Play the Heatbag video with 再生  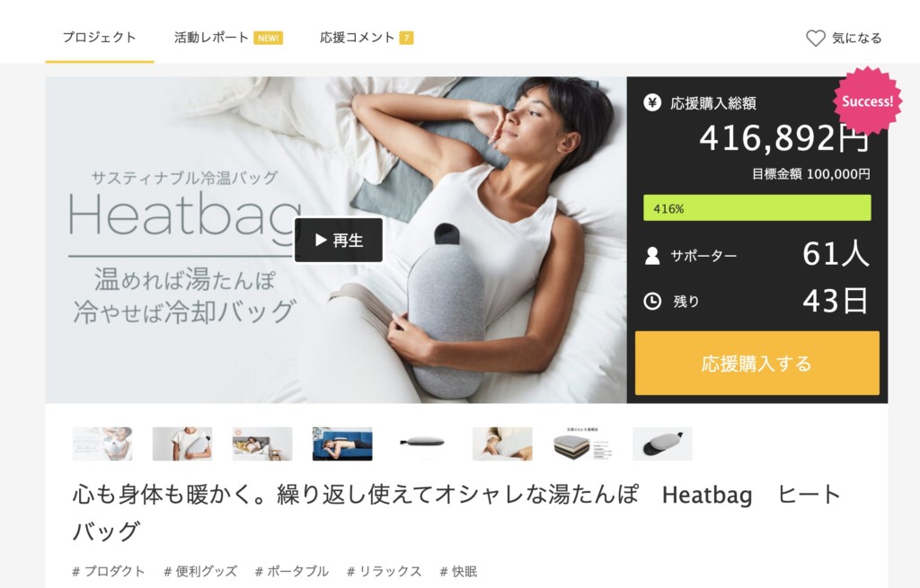coord(339,240)
